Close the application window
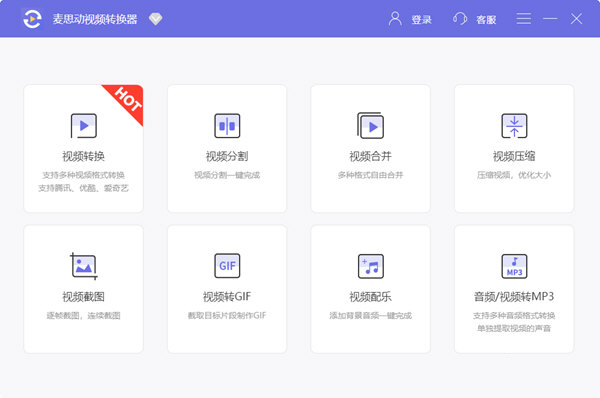The height and width of the screenshot is (398, 600). [576, 19]
